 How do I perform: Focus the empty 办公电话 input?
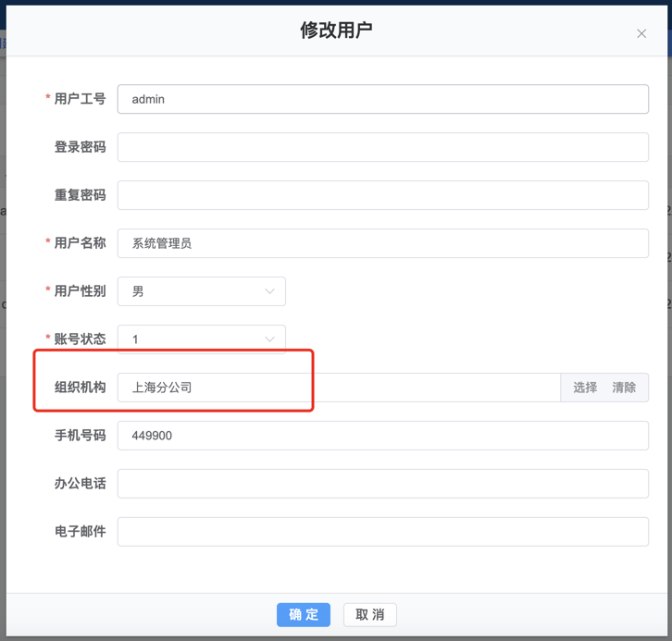point(382,484)
